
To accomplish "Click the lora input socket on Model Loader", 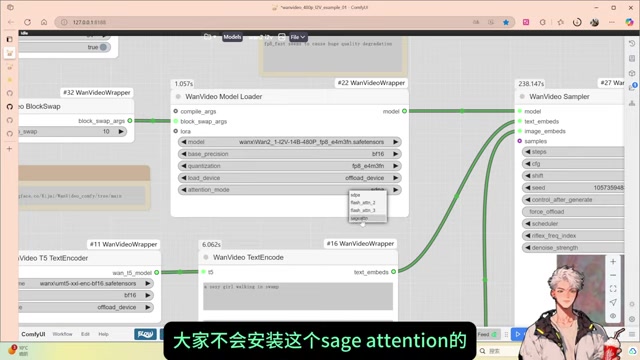I will 176,131.
